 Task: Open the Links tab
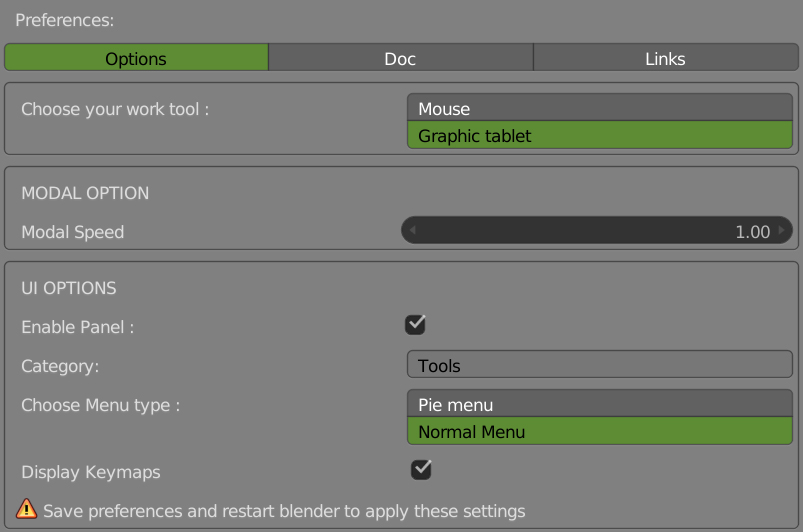point(666,57)
